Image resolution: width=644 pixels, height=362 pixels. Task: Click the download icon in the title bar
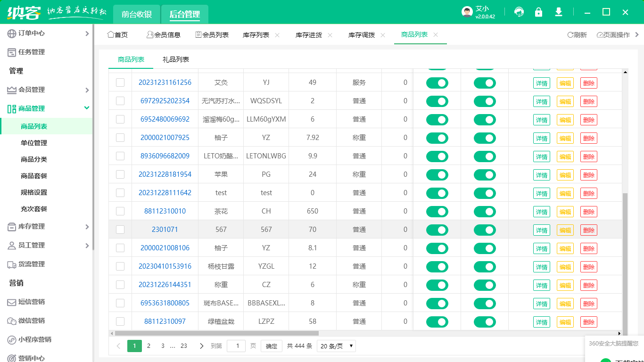pos(558,12)
